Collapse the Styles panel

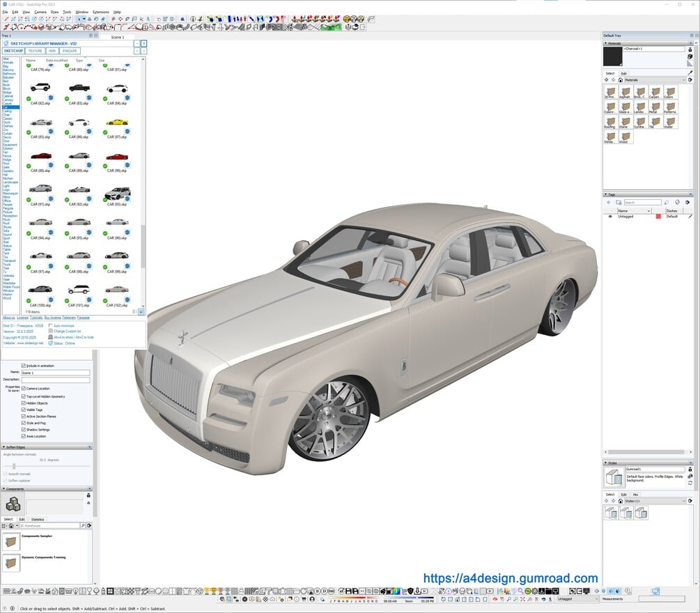point(606,463)
